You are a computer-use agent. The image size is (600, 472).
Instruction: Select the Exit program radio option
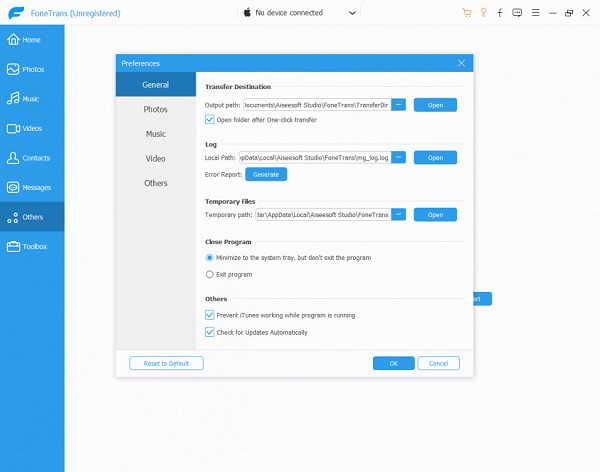point(209,274)
